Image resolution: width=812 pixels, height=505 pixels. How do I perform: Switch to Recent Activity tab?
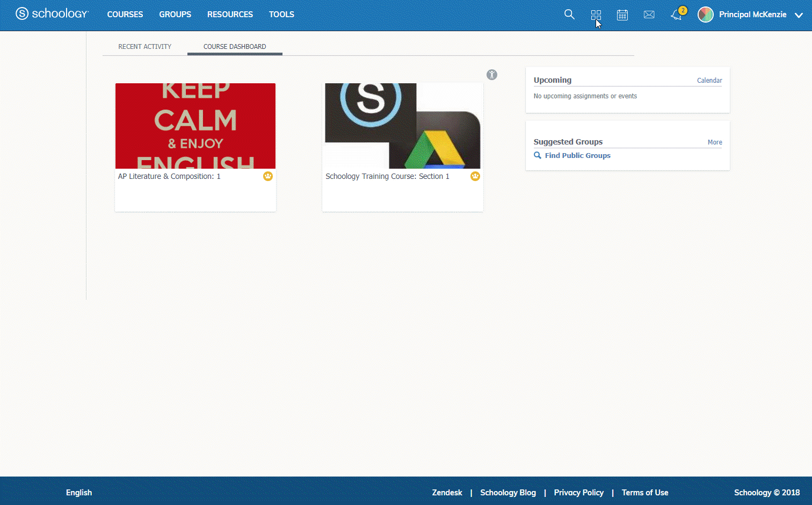click(x=144, y=47)
